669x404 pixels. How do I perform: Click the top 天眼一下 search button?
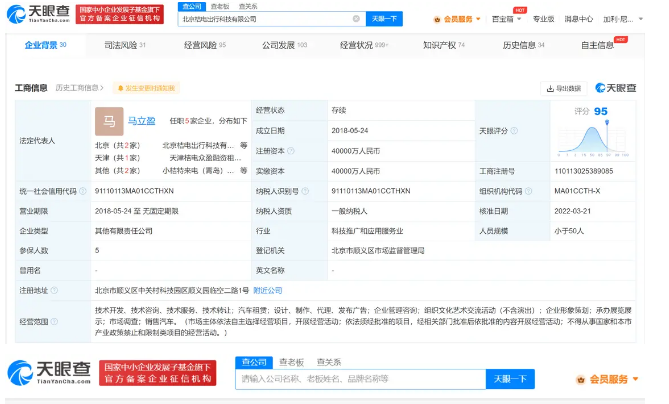[x=384, y=19]
